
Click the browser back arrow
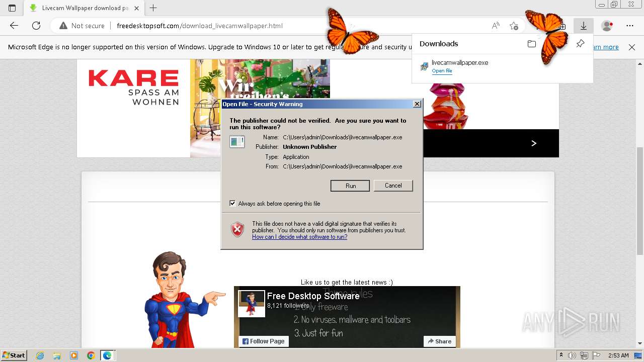[x=14, y=26]
